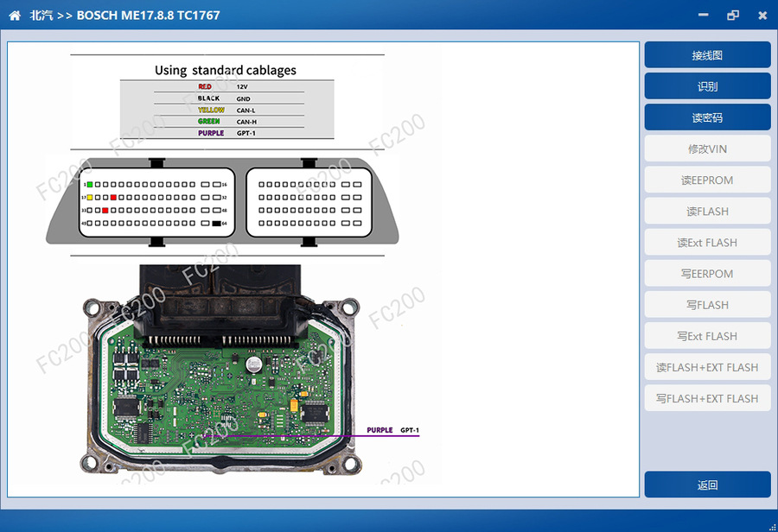Click 写FLASH to write flash
Viewport: 778px width, 532px height.
point(707,304)
